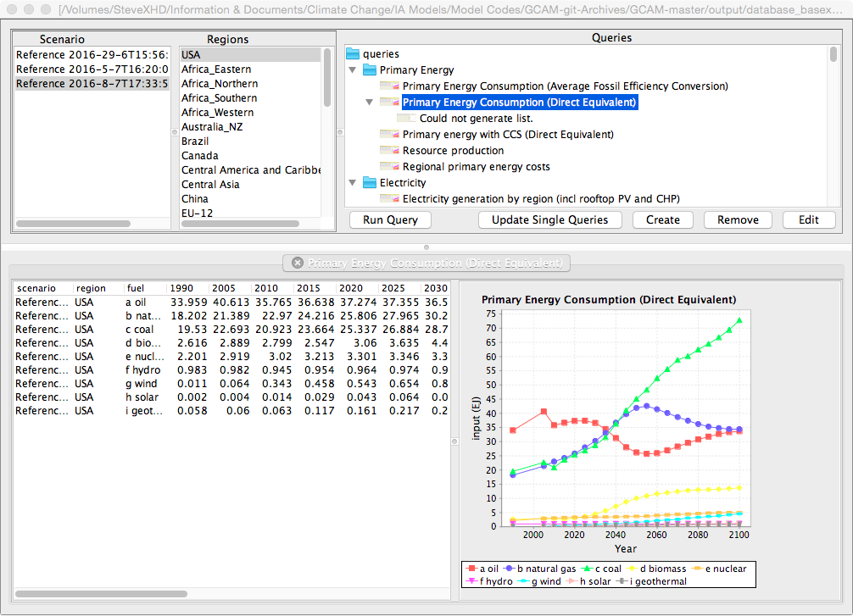Click the Resource production query icon
This screenshot has width=853, height=616.
click(x=389, y=150)
